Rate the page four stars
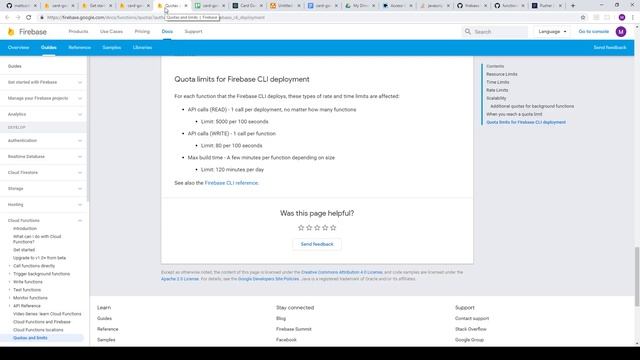 coord(325,228)
